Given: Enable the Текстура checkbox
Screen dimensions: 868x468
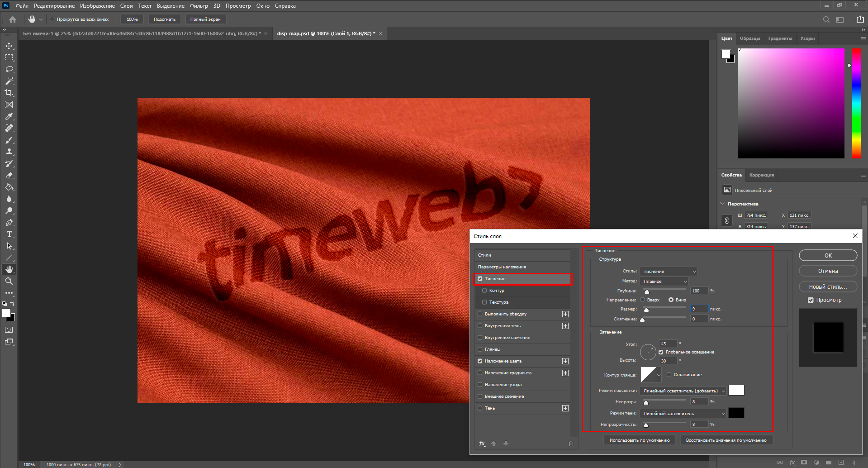Looking at the screenshot, I should click(484, 302).
